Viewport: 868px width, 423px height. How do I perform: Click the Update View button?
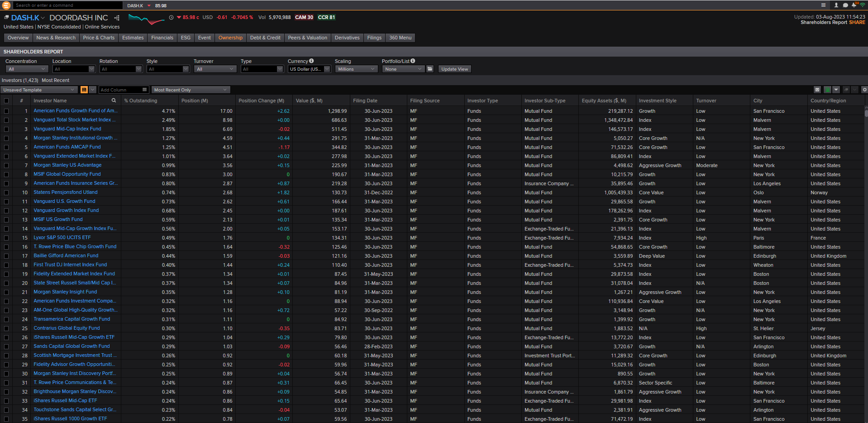pyautogui.click(x=454, y=69)
